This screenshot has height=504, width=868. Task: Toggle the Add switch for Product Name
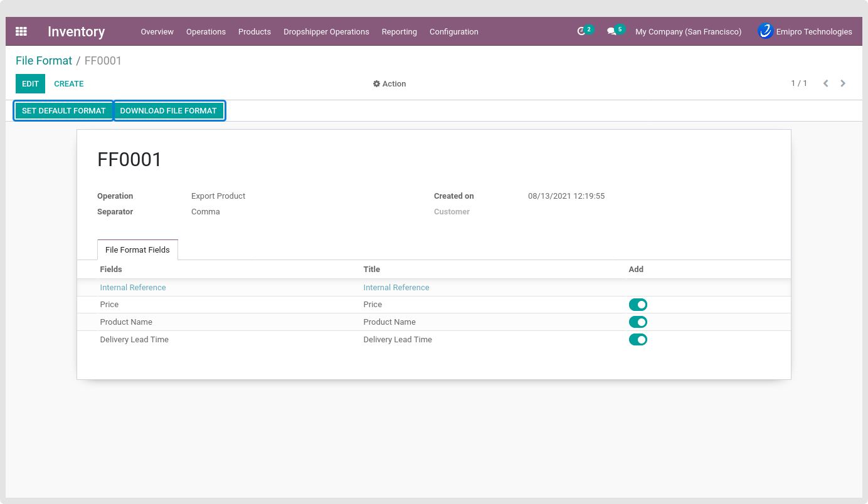638,322
